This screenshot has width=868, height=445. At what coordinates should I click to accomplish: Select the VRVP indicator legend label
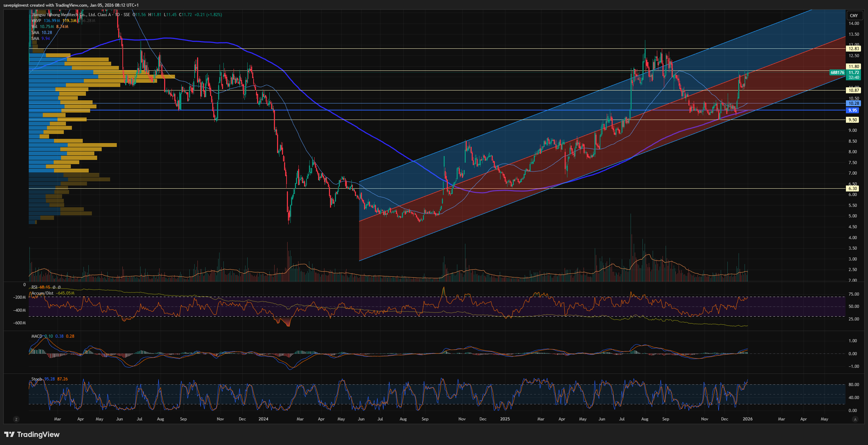coord(36,21)
